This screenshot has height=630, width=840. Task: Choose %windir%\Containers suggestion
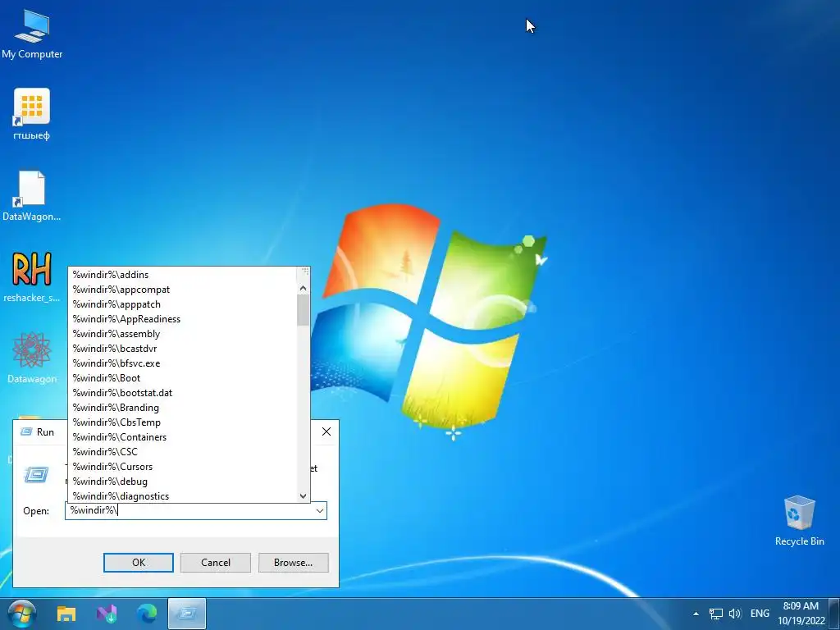(x=182, y=437)
